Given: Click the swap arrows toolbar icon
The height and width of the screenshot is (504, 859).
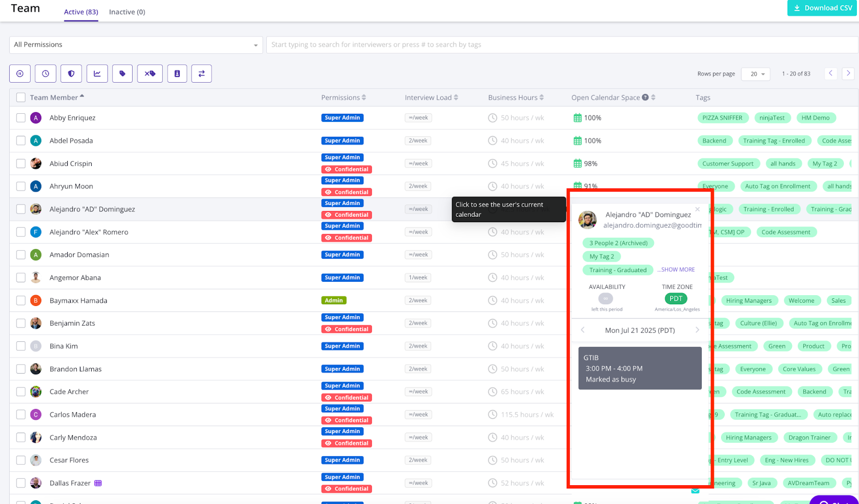Looking at the screenshot, I should (x=202, y=74).
